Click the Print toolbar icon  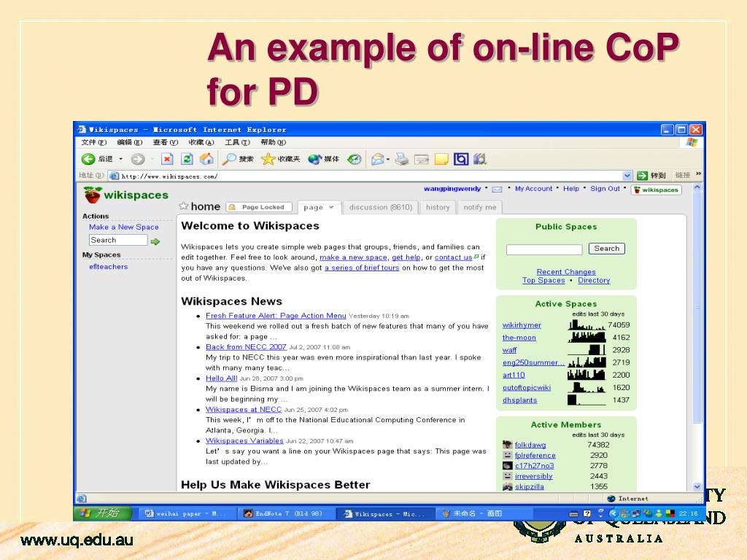[402, 159]
